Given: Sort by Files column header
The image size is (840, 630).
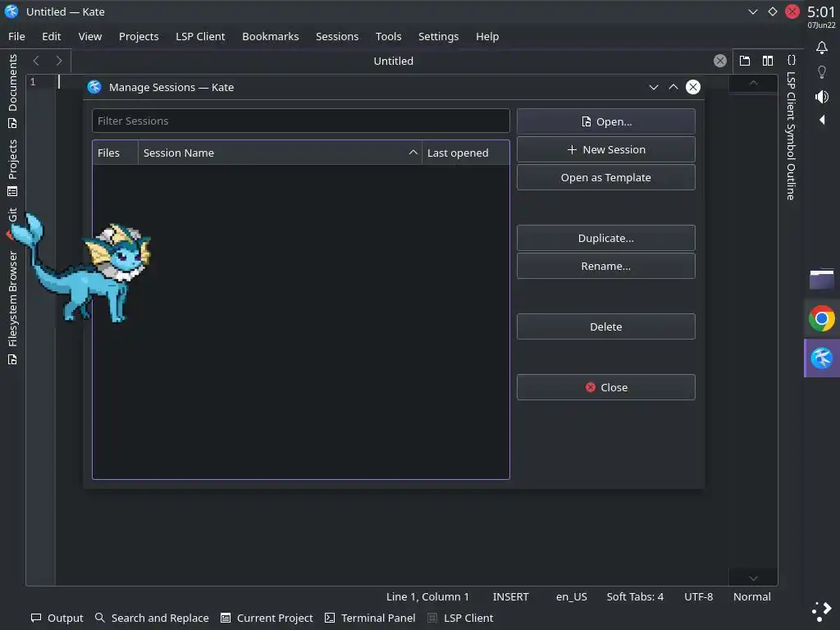Looking at the screenshot, I should [x=115, y=153].
